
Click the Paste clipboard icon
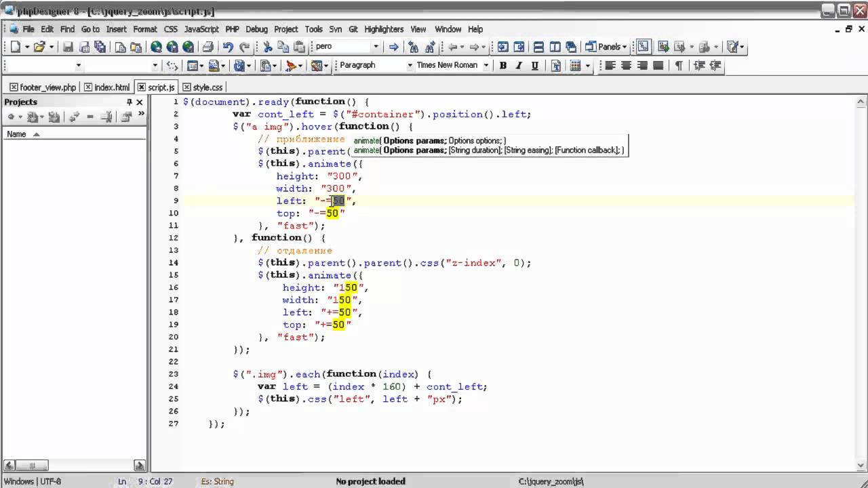point(299,47)
